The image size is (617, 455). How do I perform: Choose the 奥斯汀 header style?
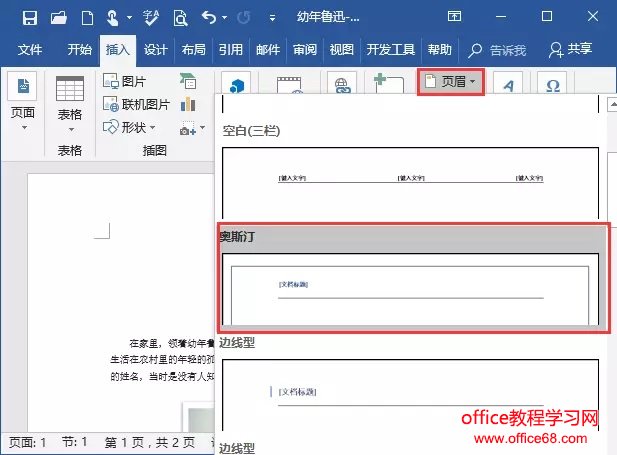414,278
